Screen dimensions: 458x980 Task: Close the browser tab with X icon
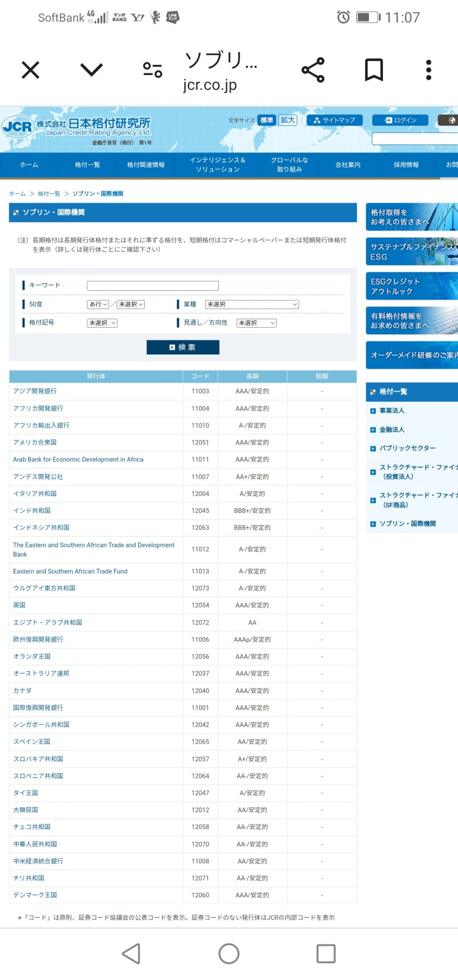[x=30, y=70]
